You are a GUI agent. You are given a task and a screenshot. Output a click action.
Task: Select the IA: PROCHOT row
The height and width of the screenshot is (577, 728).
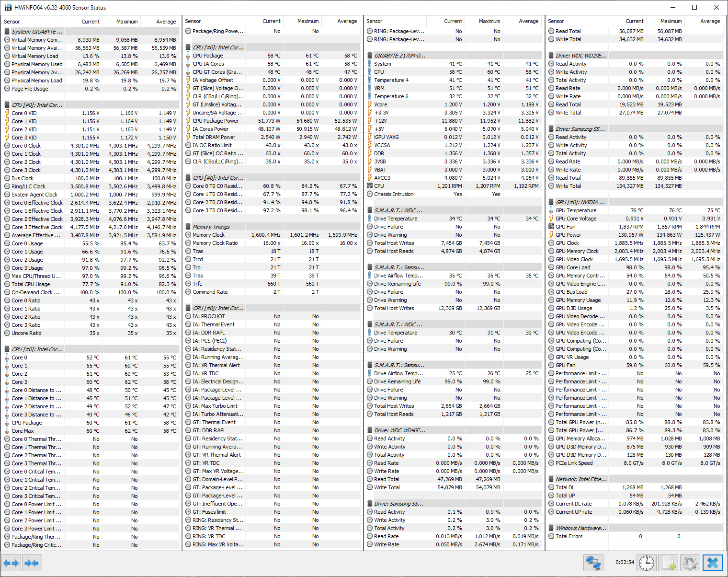272,316
